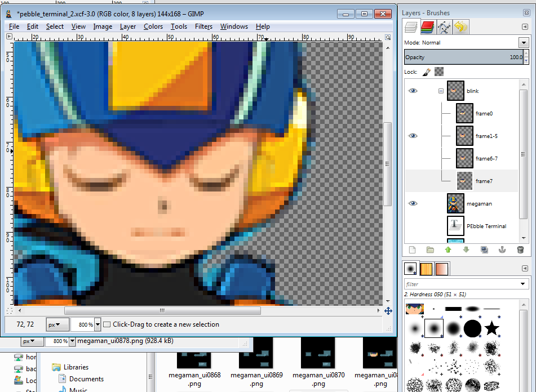Open the Tools menu
The height and width of the screenshot is (392, 536).
pos(179,26)
